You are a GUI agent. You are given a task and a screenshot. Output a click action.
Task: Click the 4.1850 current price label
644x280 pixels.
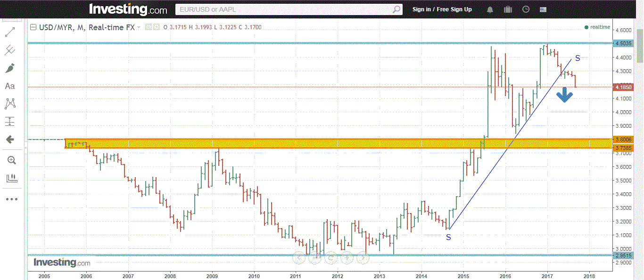click(x=623, y=87)
